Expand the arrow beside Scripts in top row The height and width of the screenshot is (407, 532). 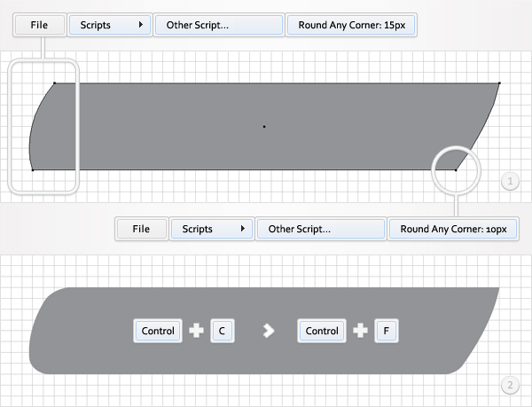pyautogui.click(x=140, y=25)
